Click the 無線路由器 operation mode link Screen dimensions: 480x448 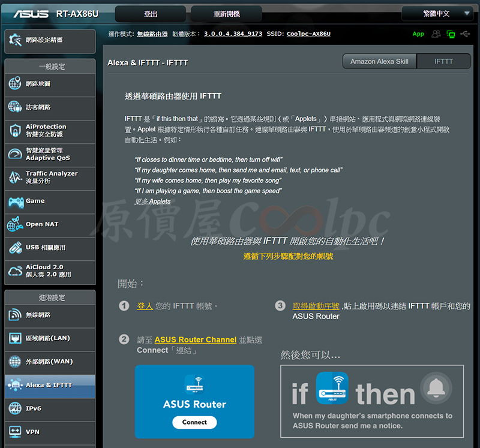tap(152, 34)
